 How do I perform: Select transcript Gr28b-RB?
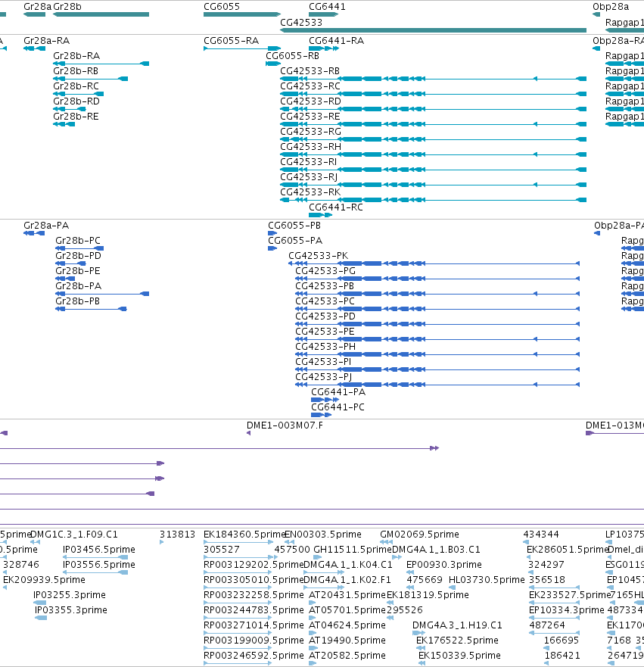tap(76, 71)
